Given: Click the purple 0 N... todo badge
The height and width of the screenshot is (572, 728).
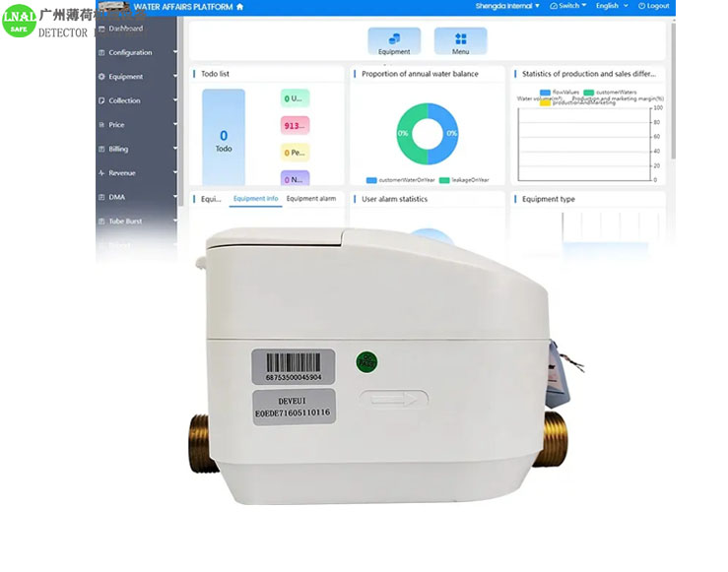Looking at the screenshot, I should coord(295,179).
